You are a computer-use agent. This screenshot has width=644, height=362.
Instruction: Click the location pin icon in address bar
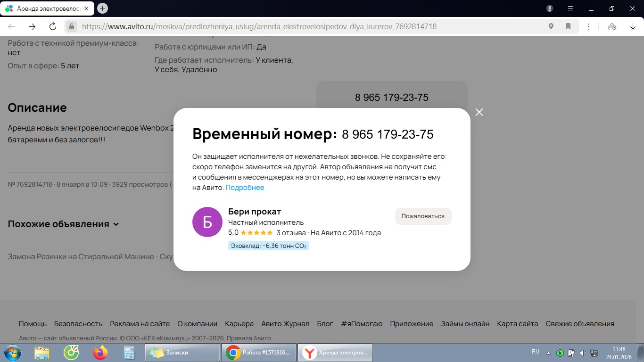pyautogui.click(x=551, y=26)
